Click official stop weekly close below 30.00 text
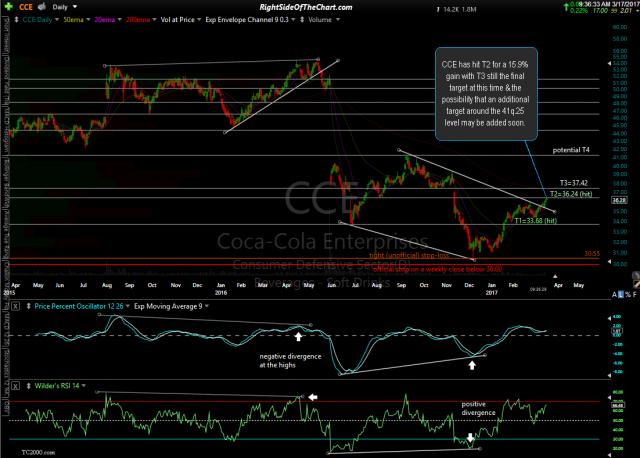This screenshot has height=458, width=640. point(438,269)
